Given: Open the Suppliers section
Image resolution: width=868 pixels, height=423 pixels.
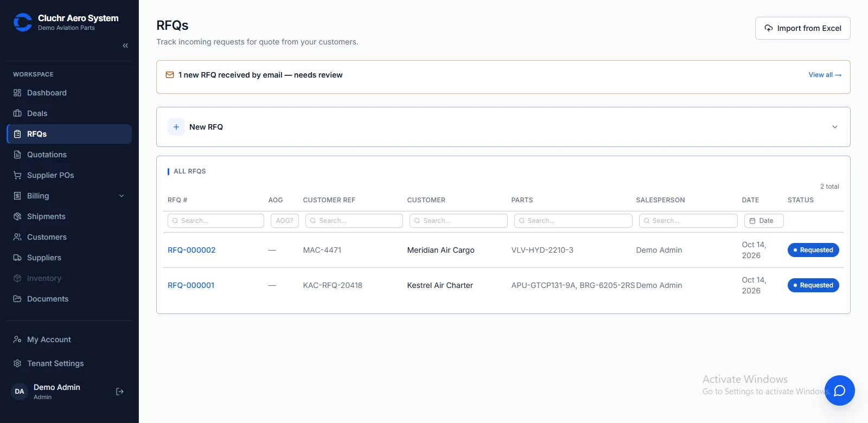Looking at the screenshot, I should [69, 258].
